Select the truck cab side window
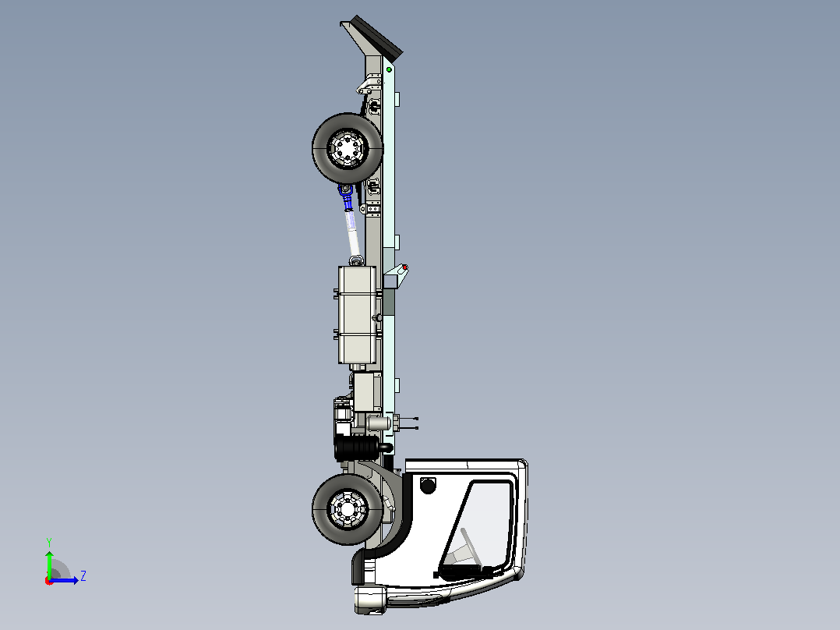The width and height of the screenshot is (840, 630). (x=476, y=526)
